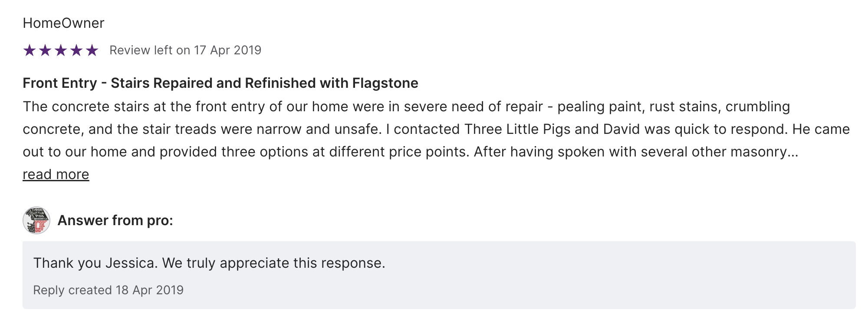Click the 'Reply created 18 Apr 2019' timestamp
868x326 pixels.
tap(108, 290)
